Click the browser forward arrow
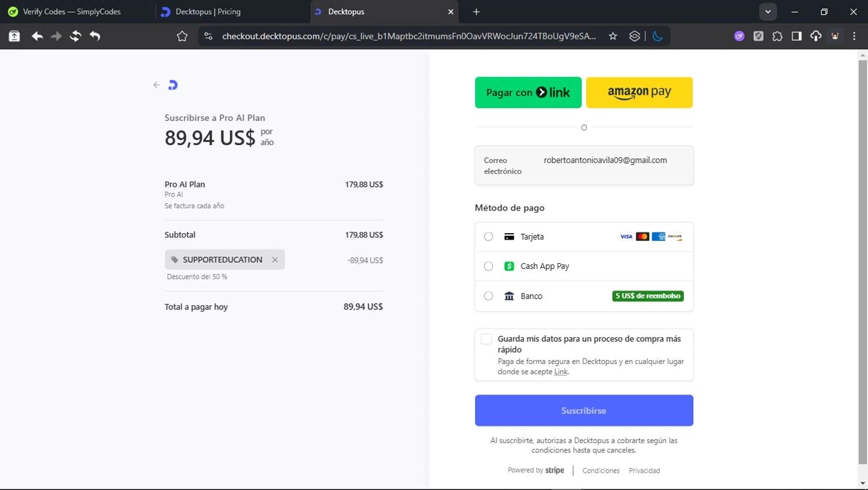The height and width of the screenshot is (490, 868). tap(56, 36)
